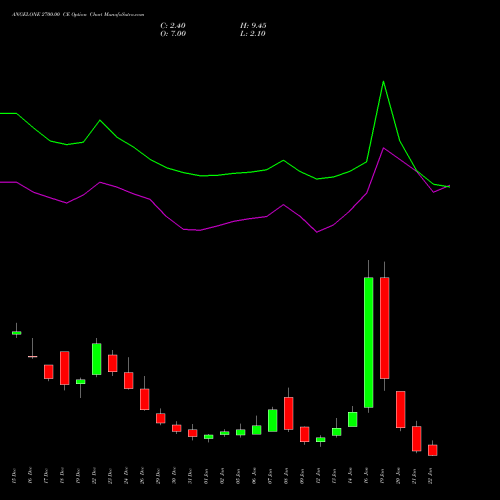Image resolution: width=500 pixels, height=500 pixels.
Task: Click the 20 Jan date label
Action: click(398, 476)
